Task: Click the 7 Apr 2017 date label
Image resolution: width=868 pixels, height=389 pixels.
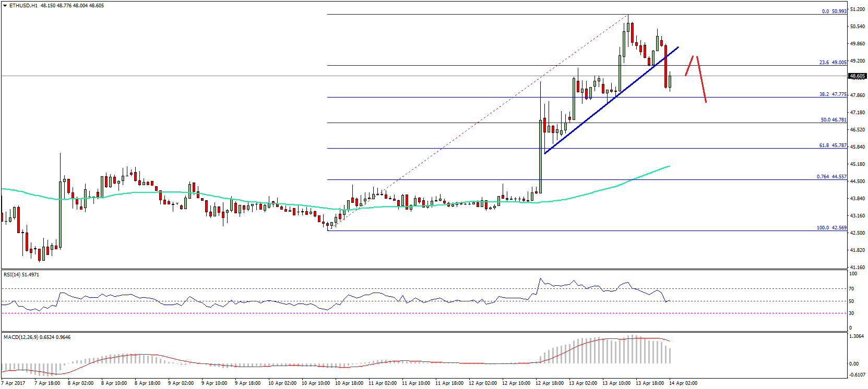Action: click(x=13, y=383)
